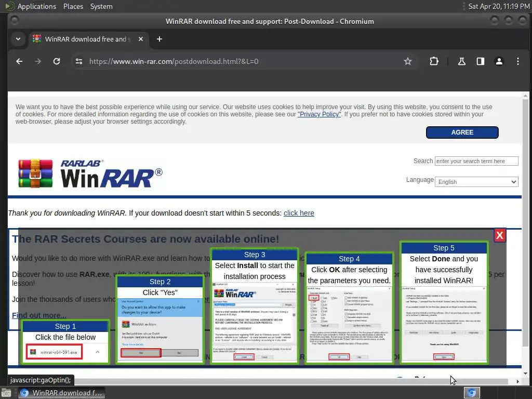The height and width of the screenshot is (399, 532).
Task: Click the 'click here' download link
Action: click(x=299, y=213)
